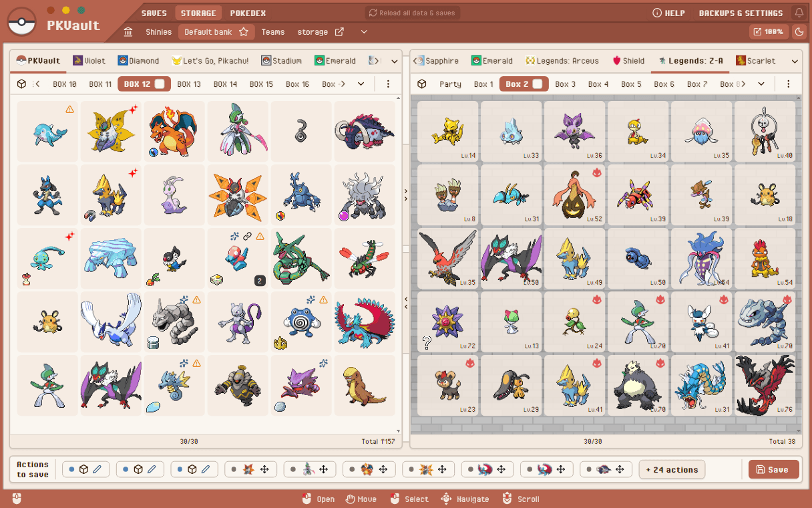Click Reload all data & saves
Image resolution: width=812 pixels, height=508 pixels.
click(412, 13)
